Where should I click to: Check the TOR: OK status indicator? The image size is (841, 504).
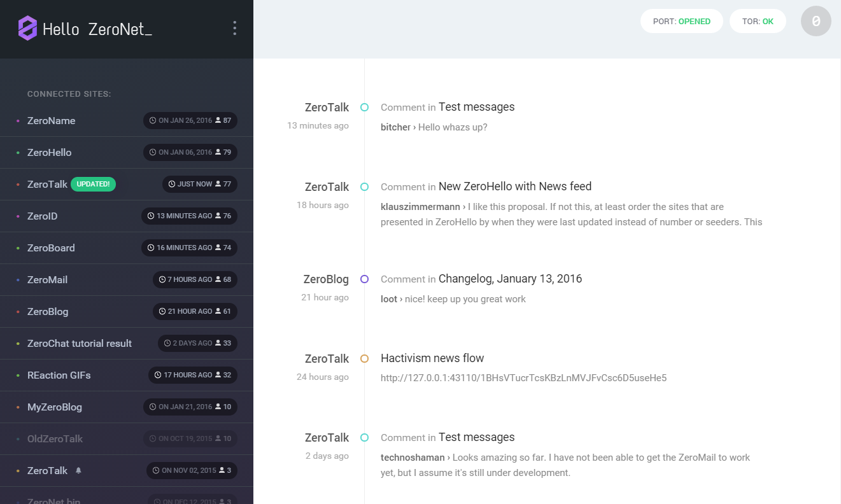point(758,21)
